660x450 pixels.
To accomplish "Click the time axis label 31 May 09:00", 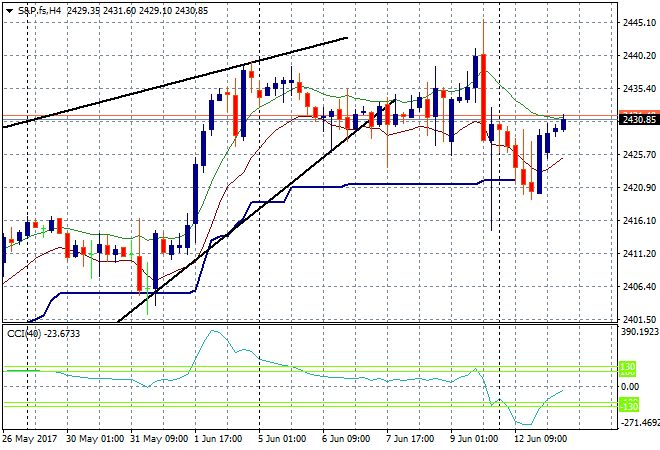I will (x=159, y=439).
